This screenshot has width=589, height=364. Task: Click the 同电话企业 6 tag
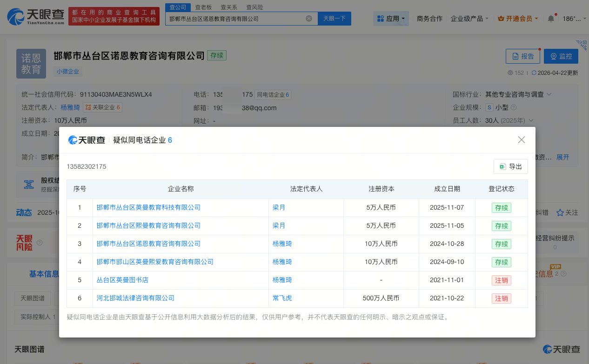[273, 95]
